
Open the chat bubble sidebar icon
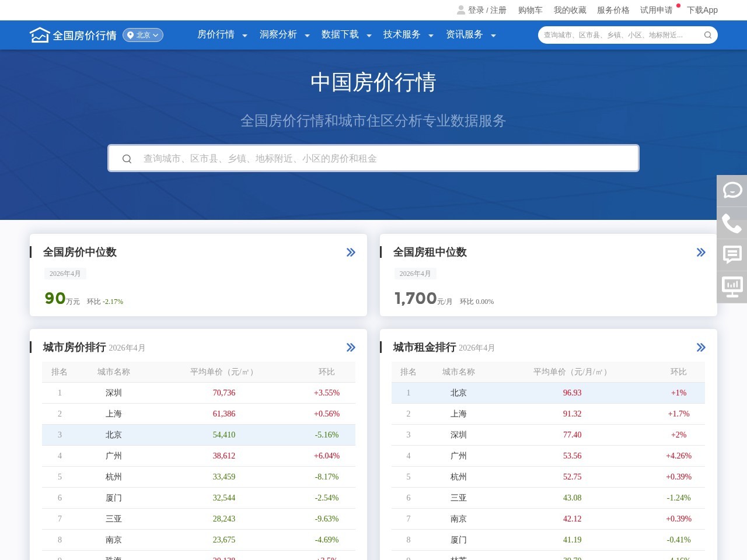tap(732, 190)
